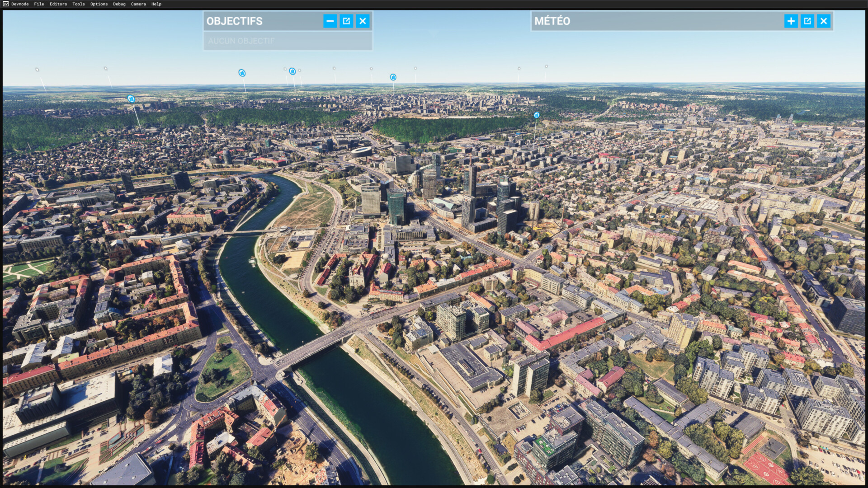Open the Tools menu
868x488 pixels.
(x=78, y=4)
